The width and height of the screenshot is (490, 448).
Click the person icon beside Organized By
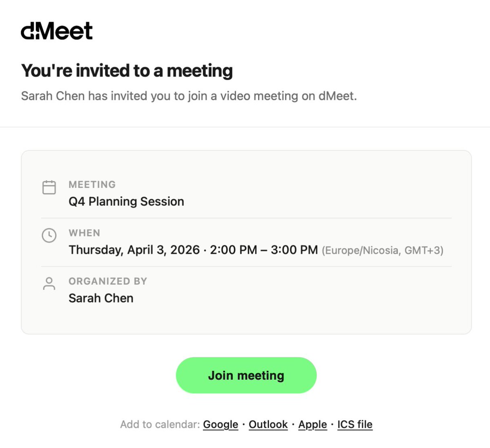click(49, 283)
